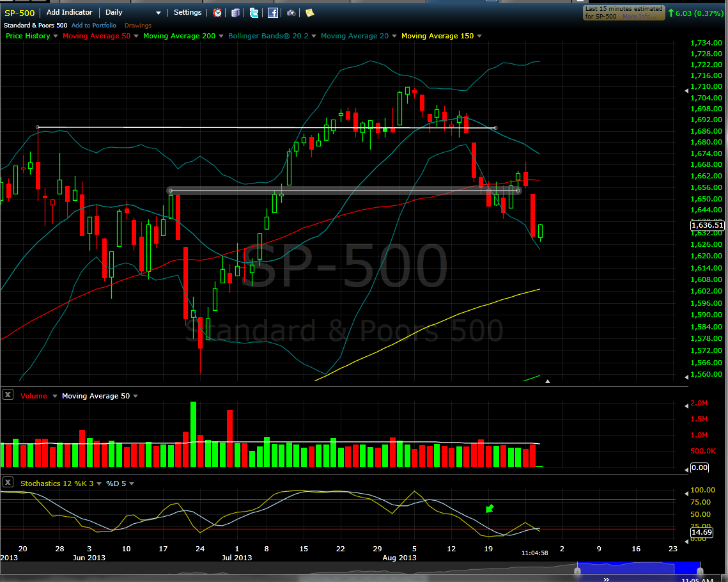Select the left endpoint of the upper white trendline

[x=38, y=127]
